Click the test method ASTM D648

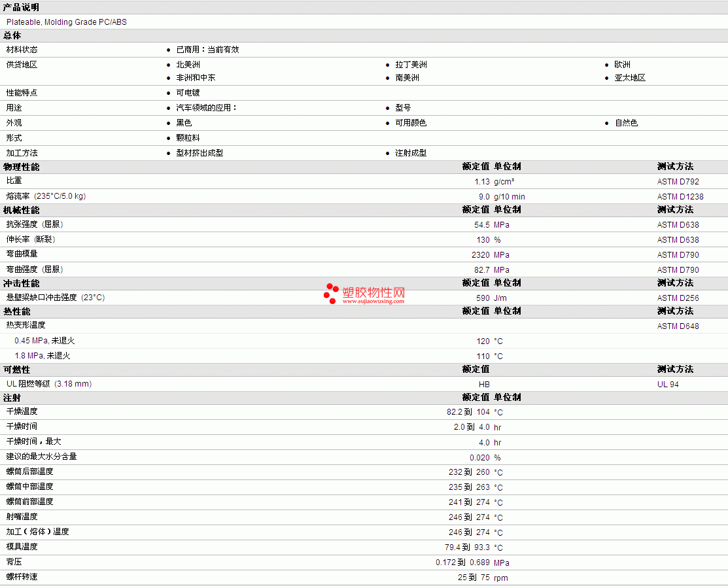[678, 326]
